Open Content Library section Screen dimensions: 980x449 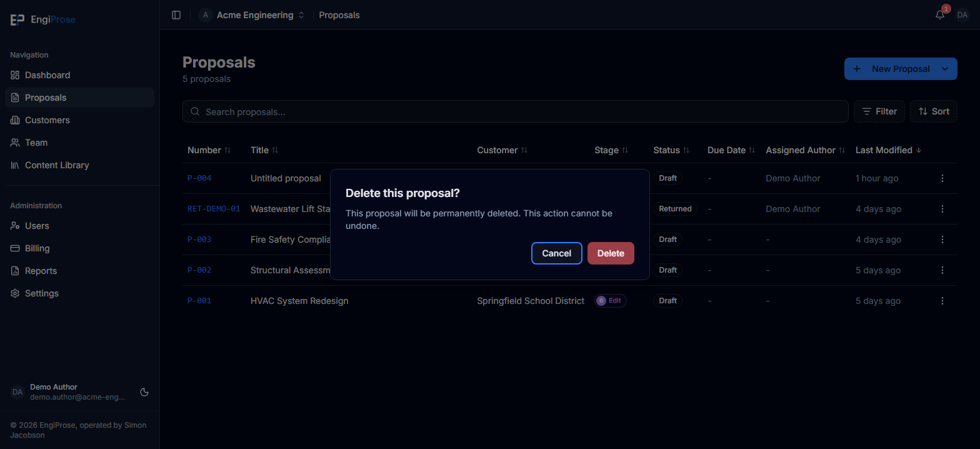(79, 165)
